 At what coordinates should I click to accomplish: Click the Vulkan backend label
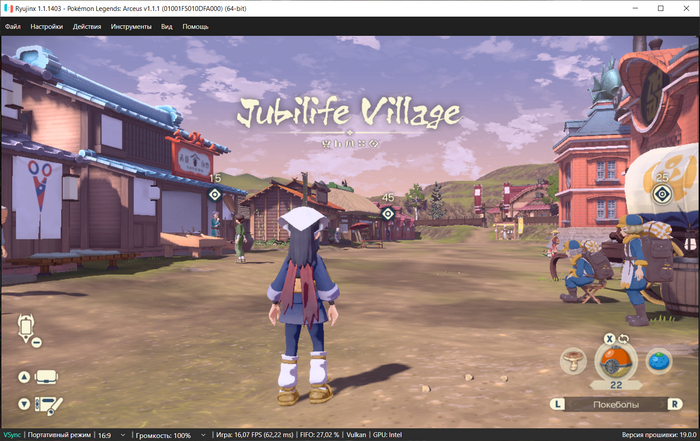[356, 435]
